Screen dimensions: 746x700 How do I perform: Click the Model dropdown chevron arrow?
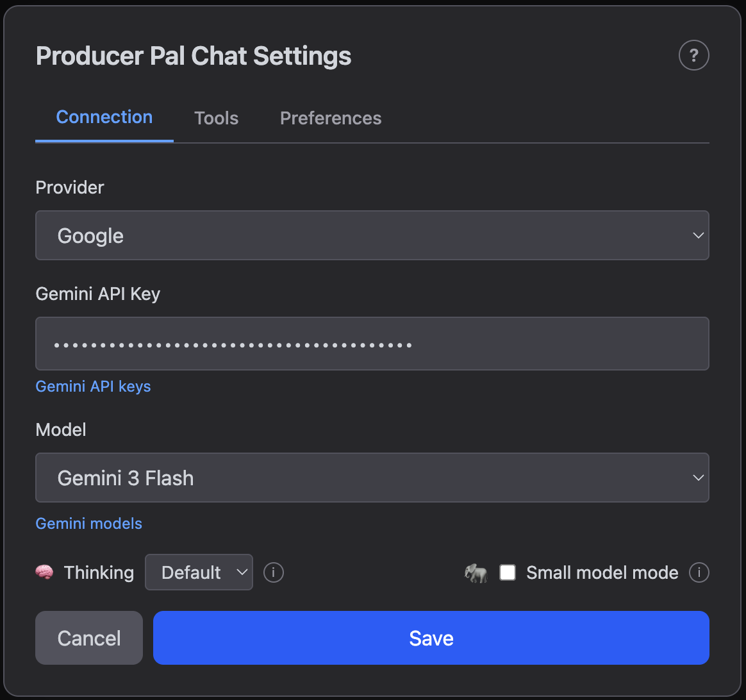click(x=698, y=478)
